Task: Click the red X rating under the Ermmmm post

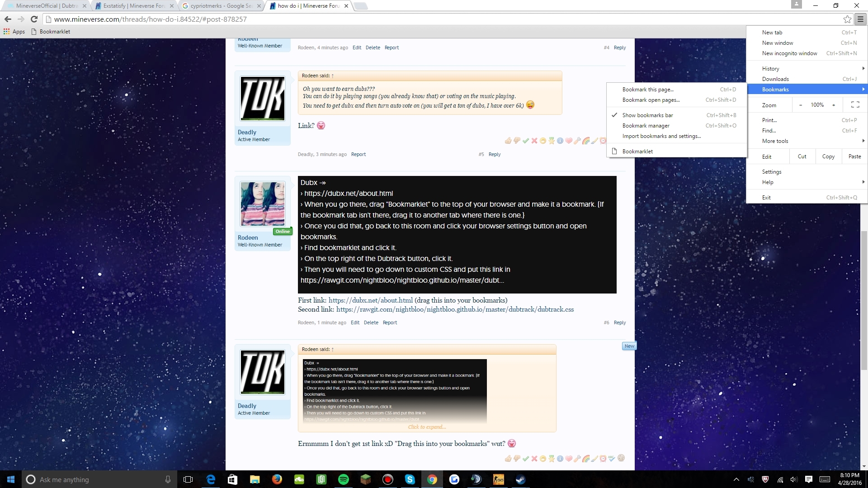Action: coord(534,458)
